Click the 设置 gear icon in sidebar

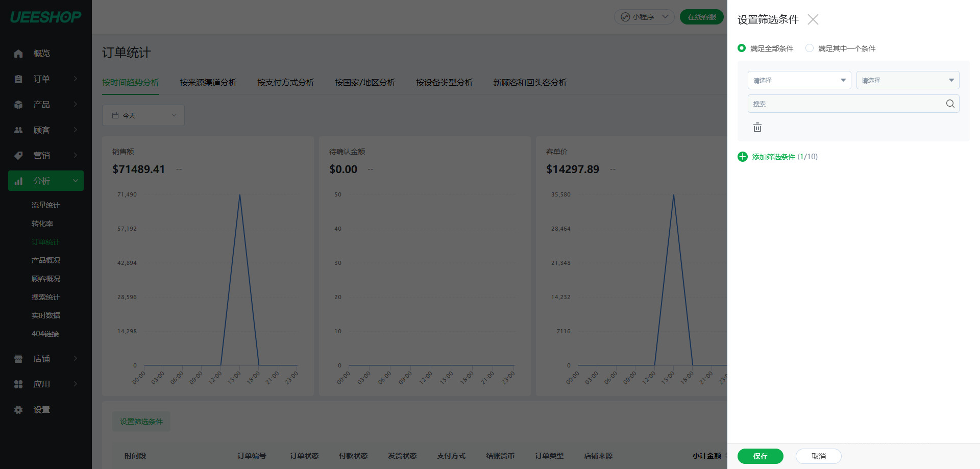click(18, 410)
